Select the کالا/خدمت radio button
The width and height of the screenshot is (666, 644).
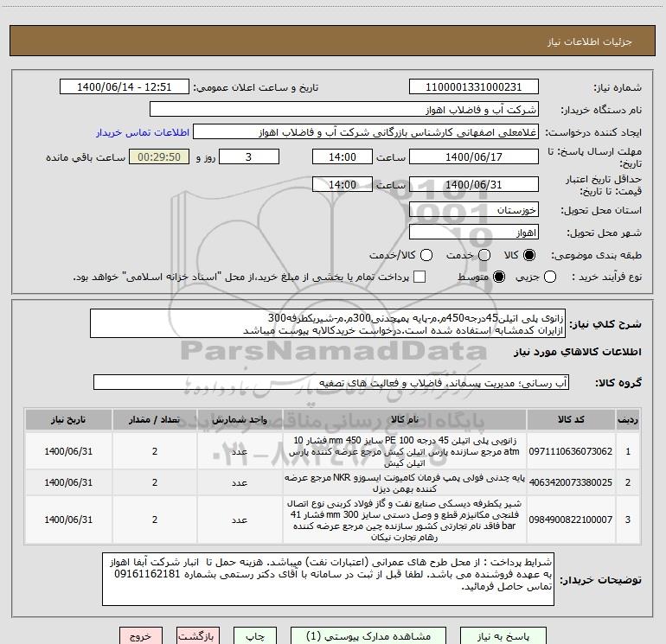pyautogui.click(x=426, y=255)
